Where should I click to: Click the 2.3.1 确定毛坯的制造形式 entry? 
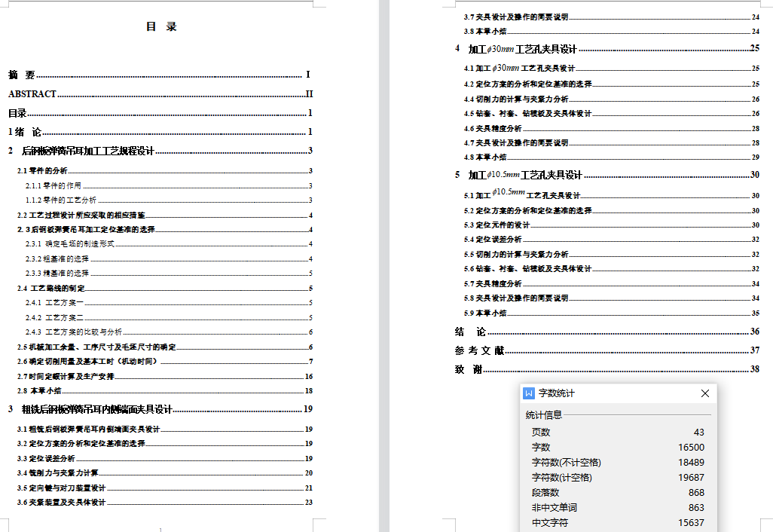(x=169, y=243)
